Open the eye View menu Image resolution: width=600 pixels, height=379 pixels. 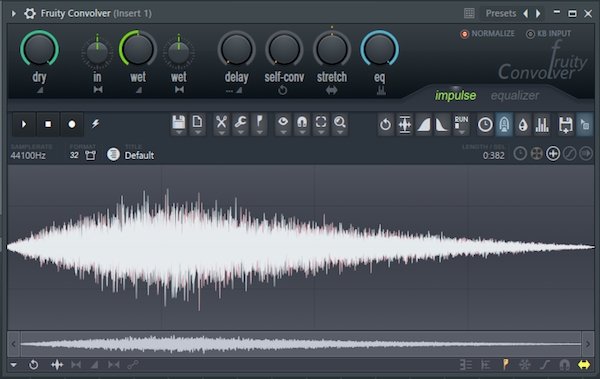click(x=283, y=124)
